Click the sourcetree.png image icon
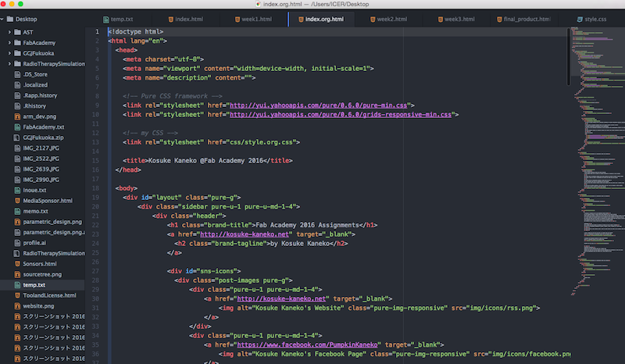The height and width of the screenshot is (364, 625). point(17,274)
